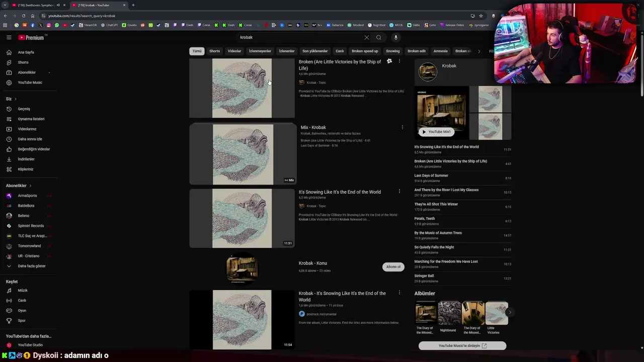
Task: Open the ChatGPT bookmark
Action: click(109, 25)
